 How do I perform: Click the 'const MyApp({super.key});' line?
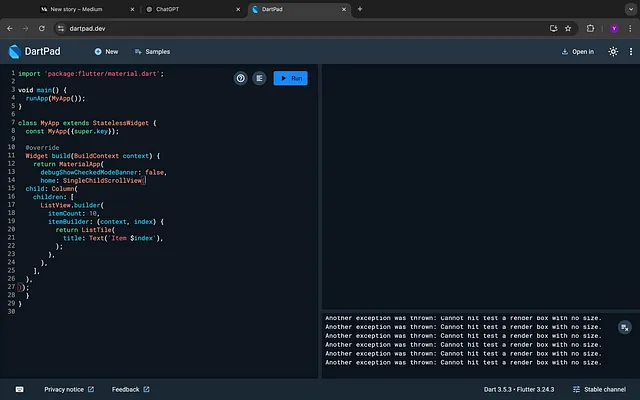coord(72,131)
